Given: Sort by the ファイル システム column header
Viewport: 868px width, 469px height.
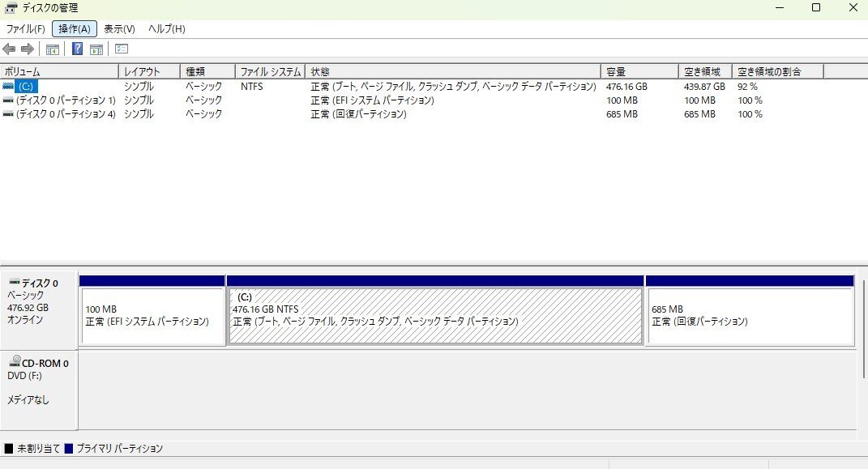Looking at the screenshot, I should (270, 71).
